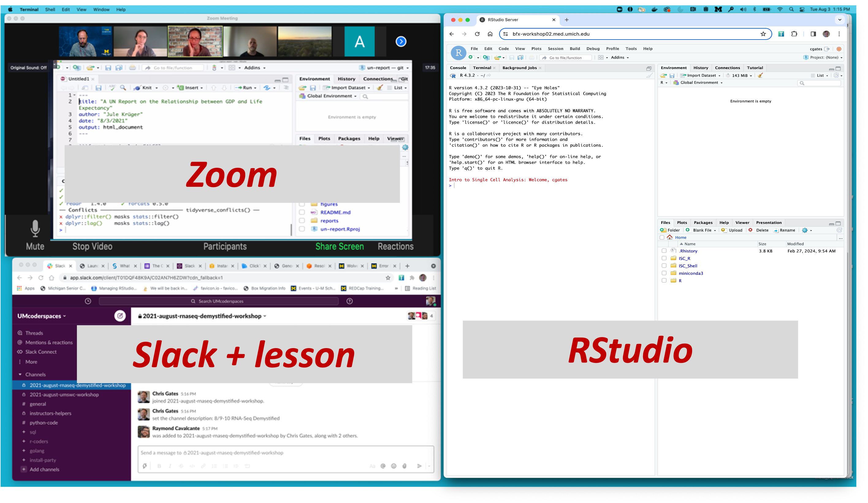Click the Wi-Fi icon in macOS menu bar

[x=779, y=9]
